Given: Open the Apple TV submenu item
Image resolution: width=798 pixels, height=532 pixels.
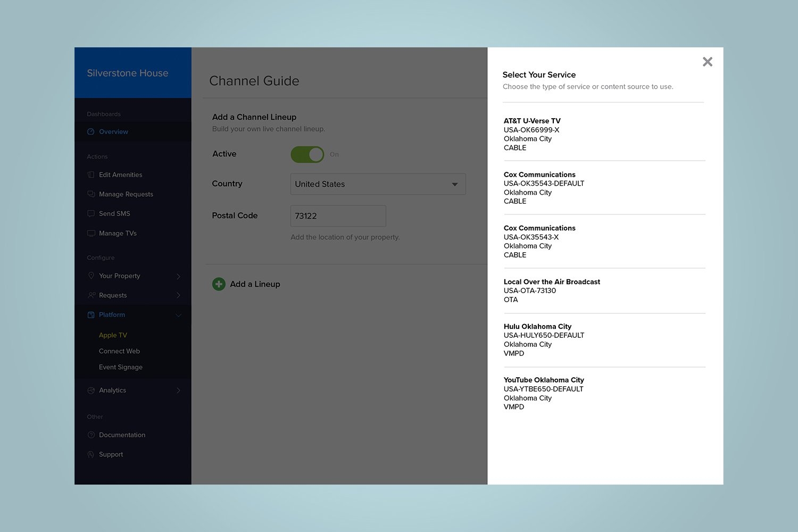Looking at the screenshot, I should coord(113,335).
